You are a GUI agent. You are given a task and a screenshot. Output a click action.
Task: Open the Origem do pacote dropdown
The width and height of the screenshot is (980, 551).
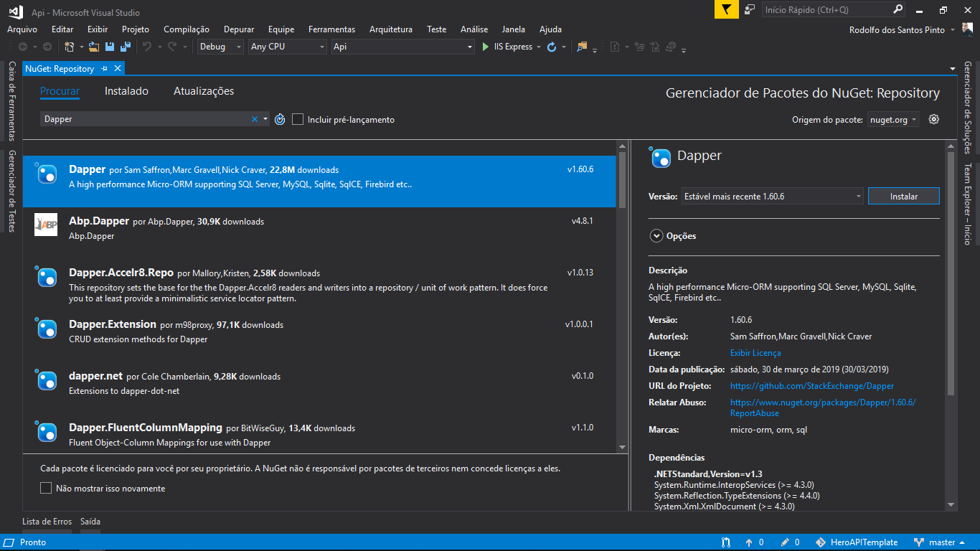(x=892, y=120)
